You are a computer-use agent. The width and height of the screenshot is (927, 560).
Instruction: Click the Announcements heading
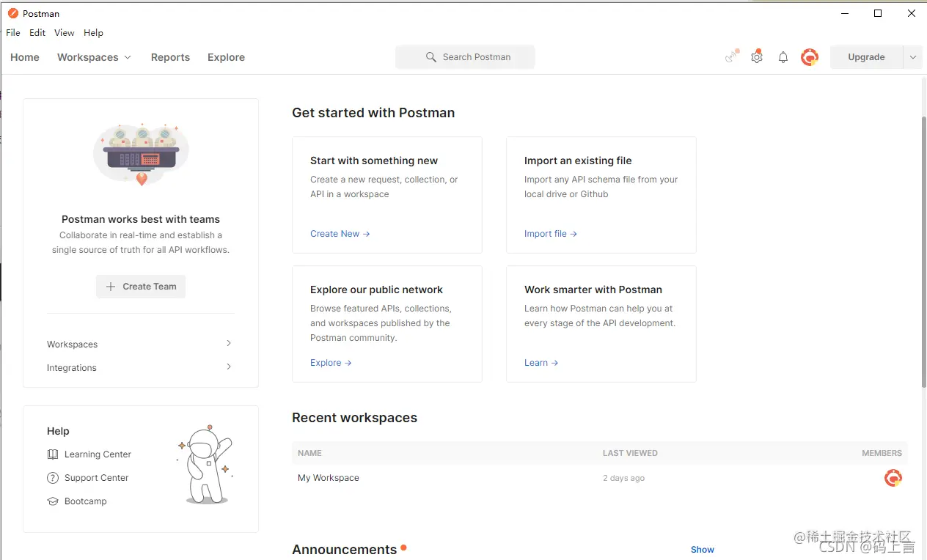pyautogui.click(x=345, y=550)
